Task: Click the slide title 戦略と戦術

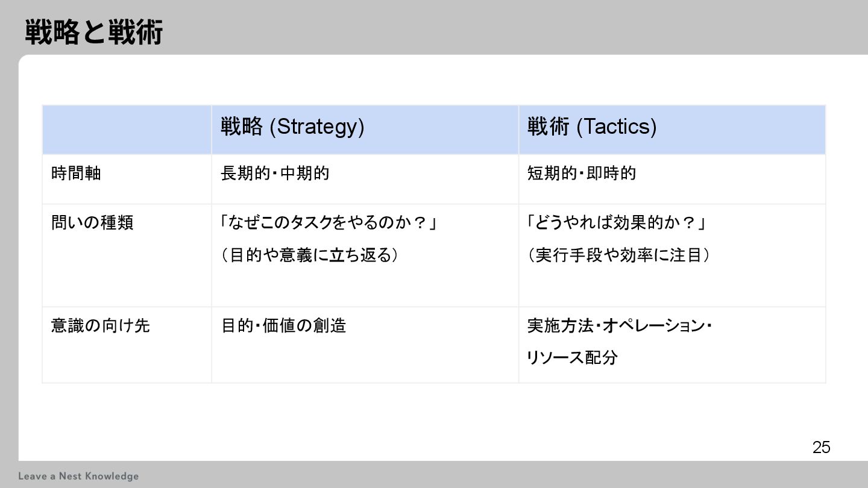Action: click(94, 33)
